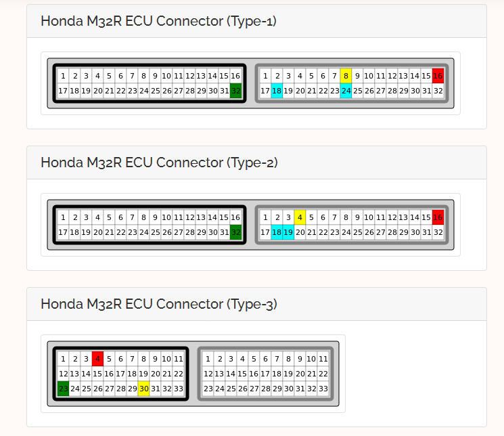Select green pin 32 in Type-2 connector
The height and width of the screenshot is (436, 504).
click(235, 232)
